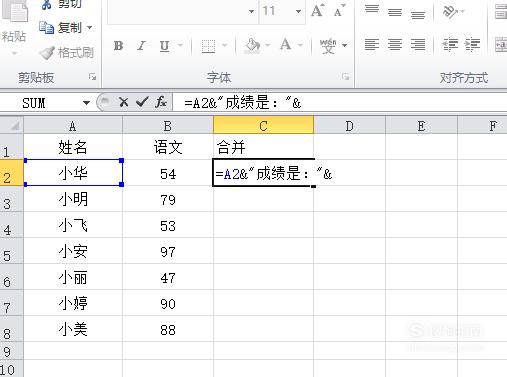Click cell containing 小丽
The height and width of the screenshot is (377, 507).
point(73,277)
